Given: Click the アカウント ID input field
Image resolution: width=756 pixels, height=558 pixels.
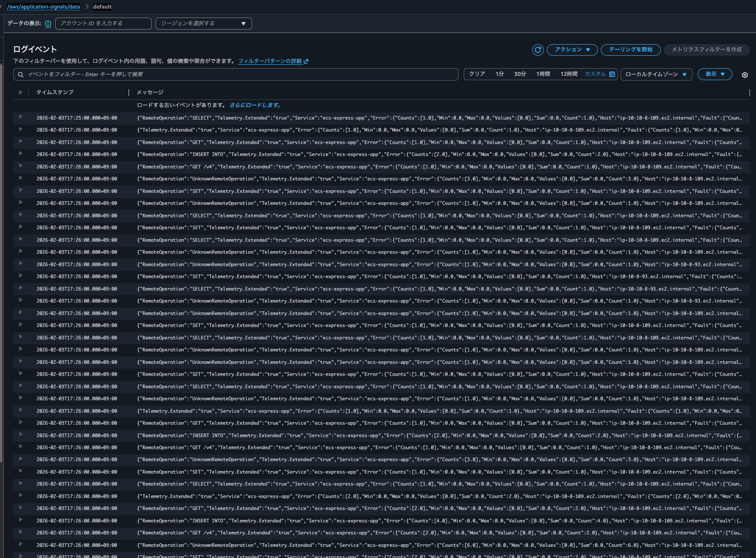Looking at the screenshot, I should [x=103, y=23].
